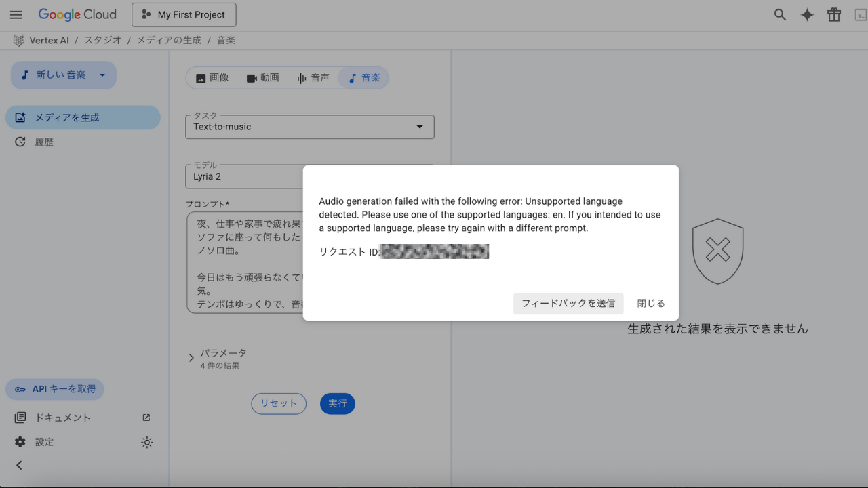The height and width of the screenshot is (488, 868).
Task: Open the 履歴 history item
Action: [x=44, y=142]
